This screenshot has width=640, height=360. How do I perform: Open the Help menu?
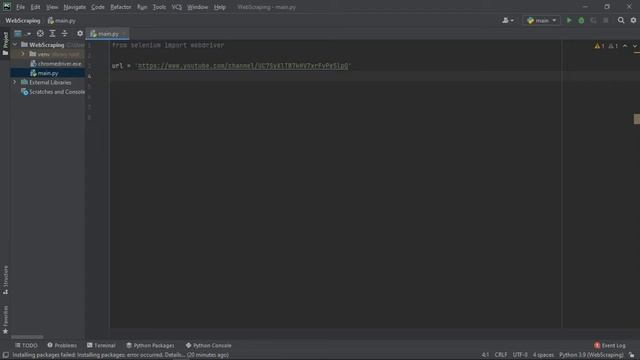point(220,7)
